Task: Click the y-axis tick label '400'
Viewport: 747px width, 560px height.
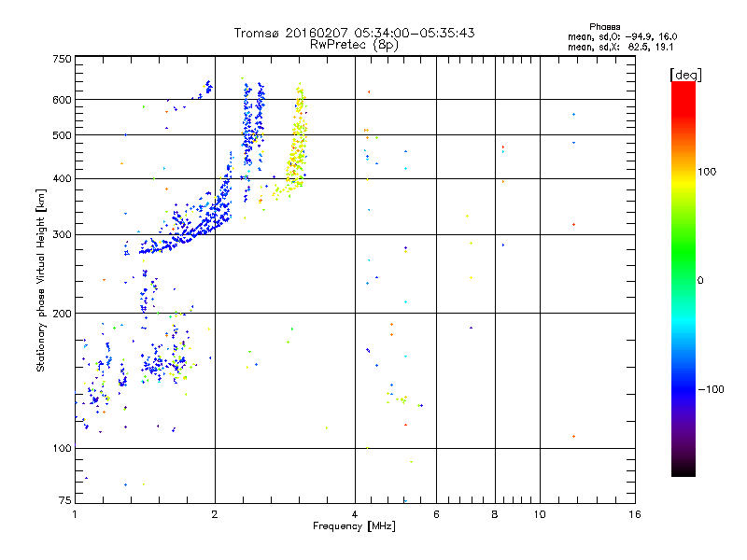Action: coord(62,178)
